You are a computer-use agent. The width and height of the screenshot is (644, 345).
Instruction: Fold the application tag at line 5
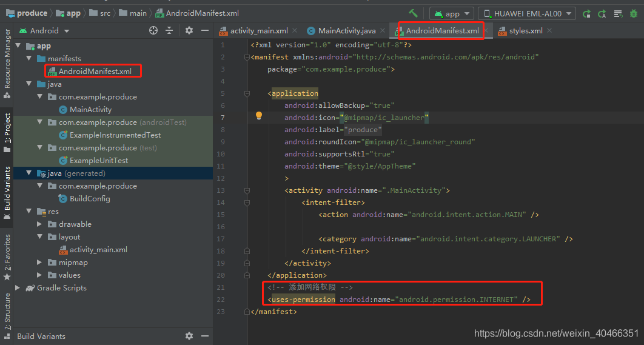point(247,93)
